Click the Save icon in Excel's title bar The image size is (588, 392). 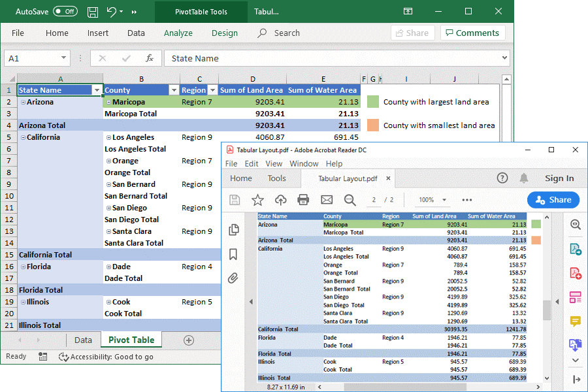[x=93, y=12]
